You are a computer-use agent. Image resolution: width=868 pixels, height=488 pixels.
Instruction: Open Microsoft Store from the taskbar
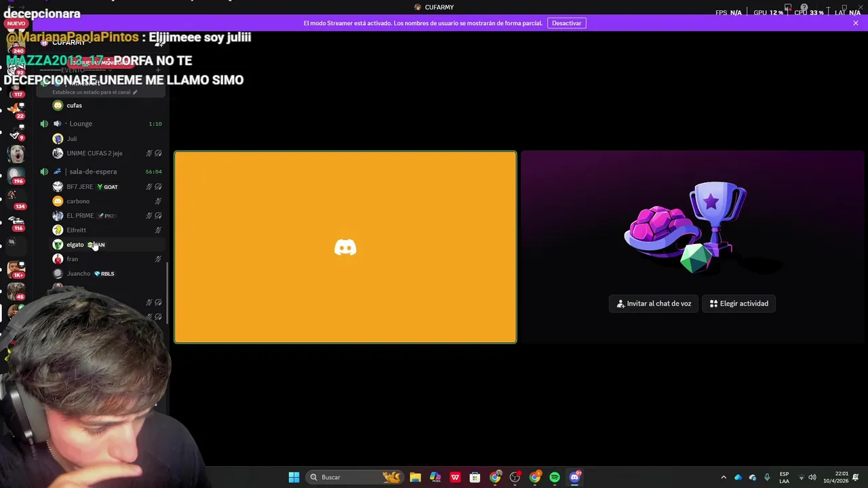pos(475,477)
